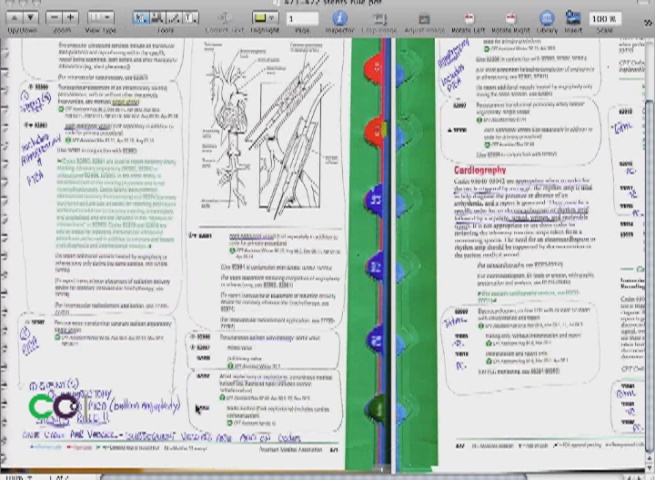Click the Correct Text toolbar icon
655x480 pixels.
click(224, 18)
